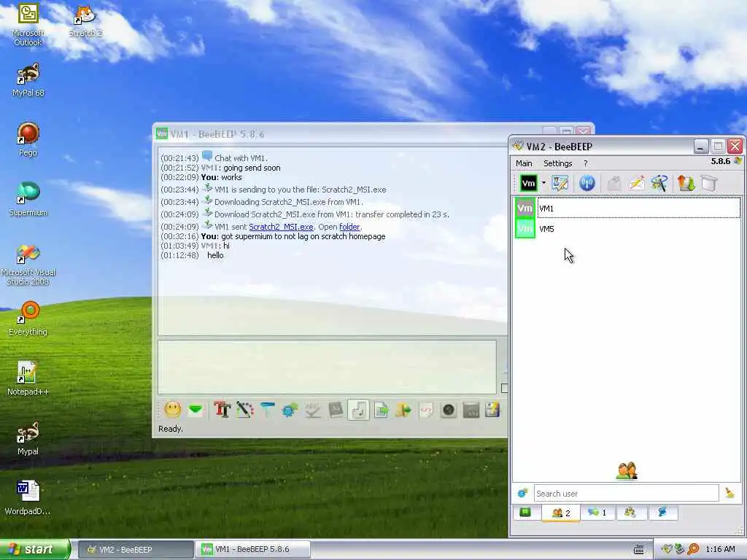
Task: Switch to the users tab showing 2
Action: point(561,513)
